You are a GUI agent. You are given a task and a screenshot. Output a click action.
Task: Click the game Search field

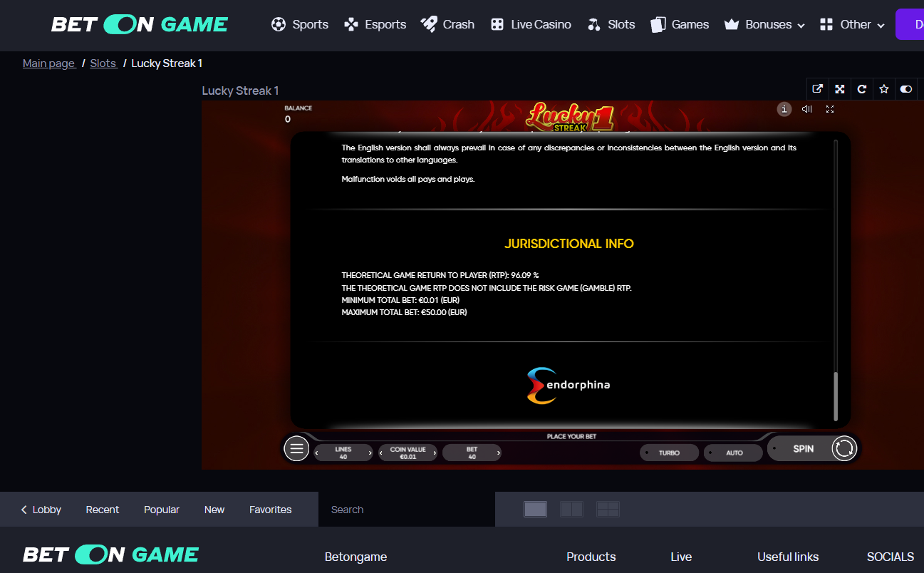click(407, 510)
